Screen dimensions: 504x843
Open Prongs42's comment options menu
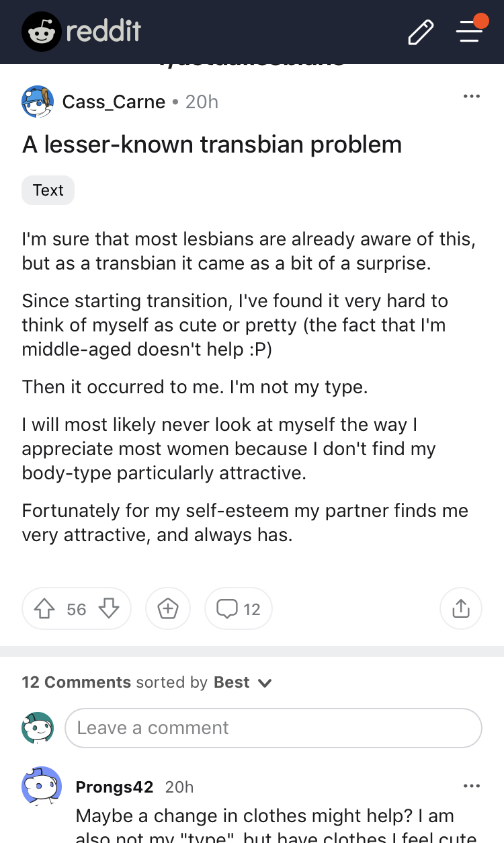[x=472, y=786]
